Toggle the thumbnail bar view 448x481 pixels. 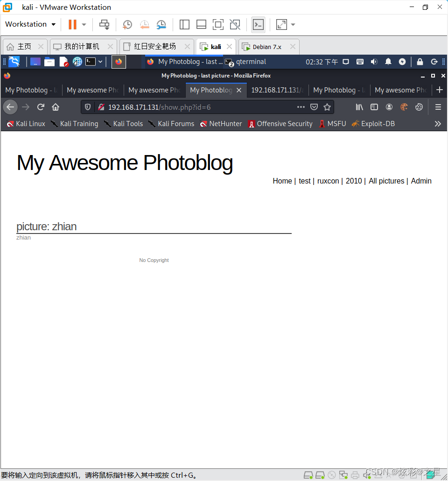click(x=201, y=25)
